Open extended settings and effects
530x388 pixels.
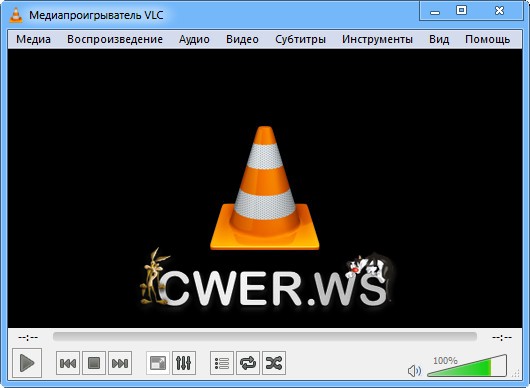point(184,363)
